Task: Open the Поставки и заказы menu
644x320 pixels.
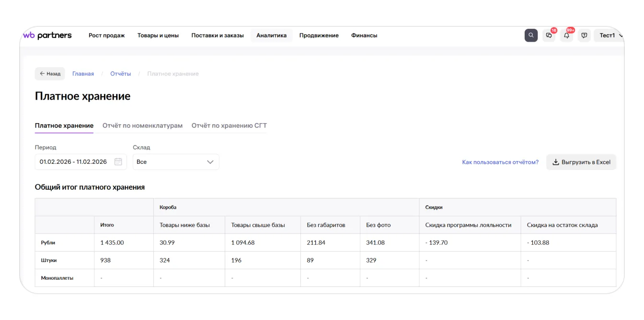Action: pos(218,35)
